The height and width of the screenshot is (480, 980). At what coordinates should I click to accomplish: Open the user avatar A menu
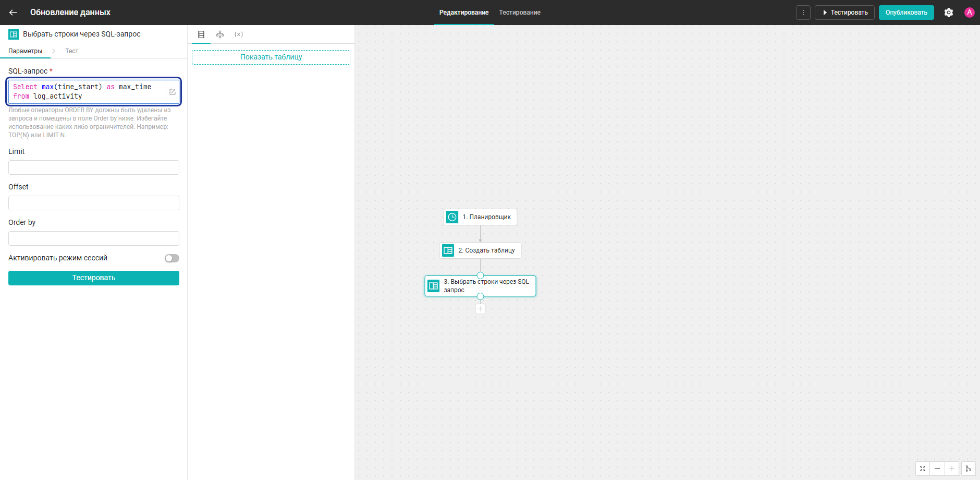[970, 13]
